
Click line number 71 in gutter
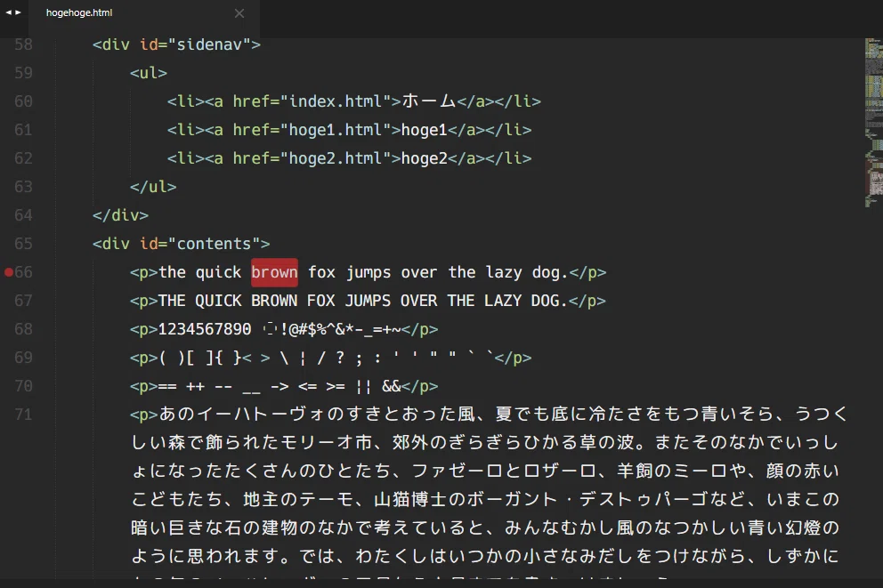[x=23, y=415]
